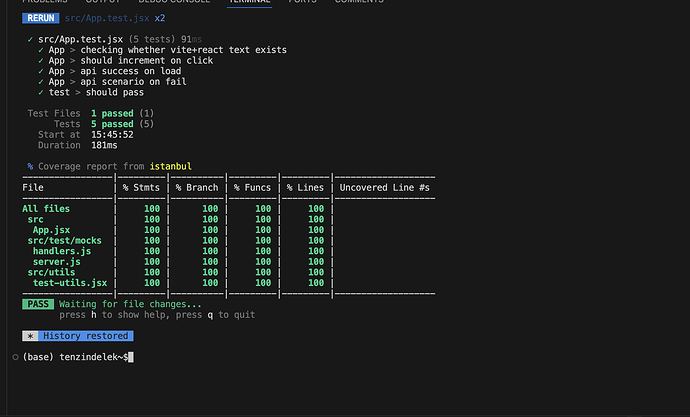Click 'src/test/mocks' folder row
The image size is (690, 417).
(65, 240)
